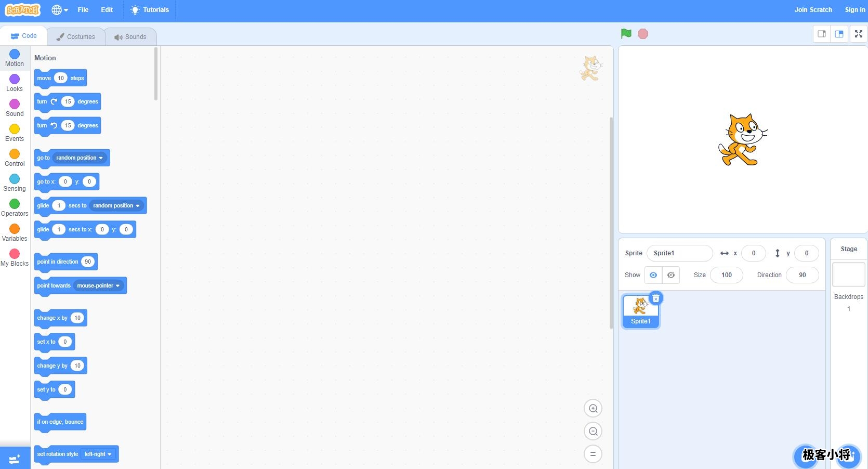Zoom out on the code workspace

point(593,432)
